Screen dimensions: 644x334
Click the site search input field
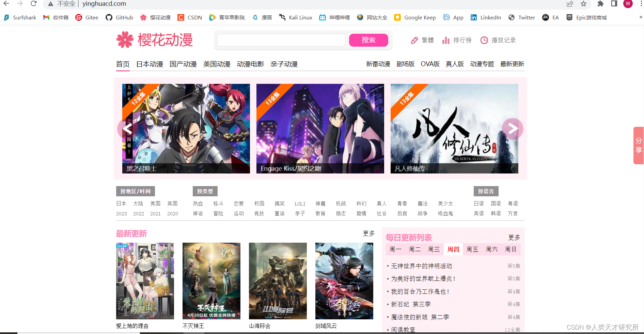click(x=281, y=40)
